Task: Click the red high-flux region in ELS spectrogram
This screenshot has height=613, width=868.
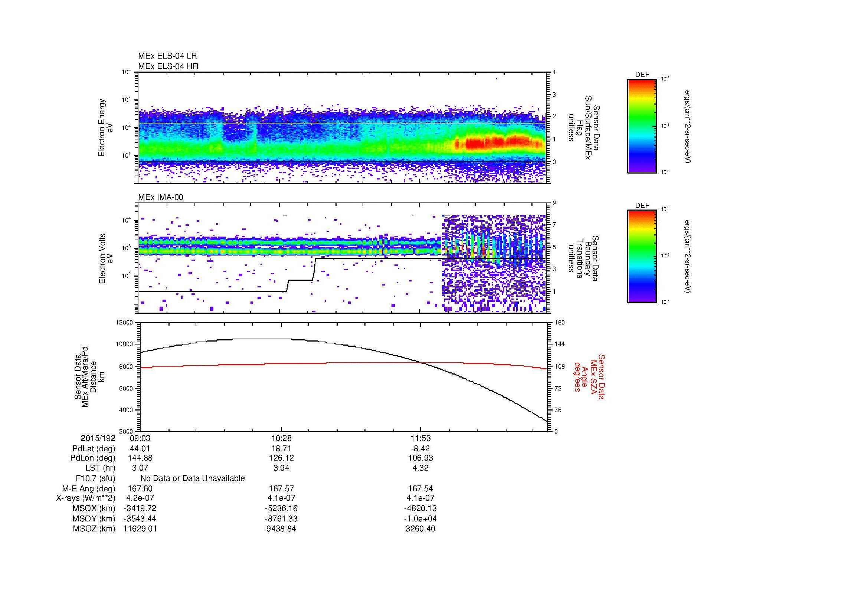Action: click(x=497, y=142)
